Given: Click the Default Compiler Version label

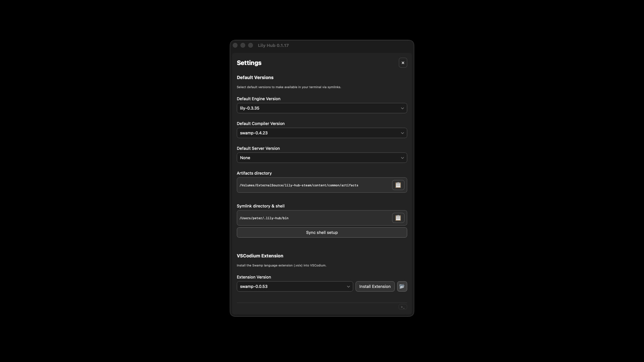Looking at the screenshot, I should tap(261, 124).
